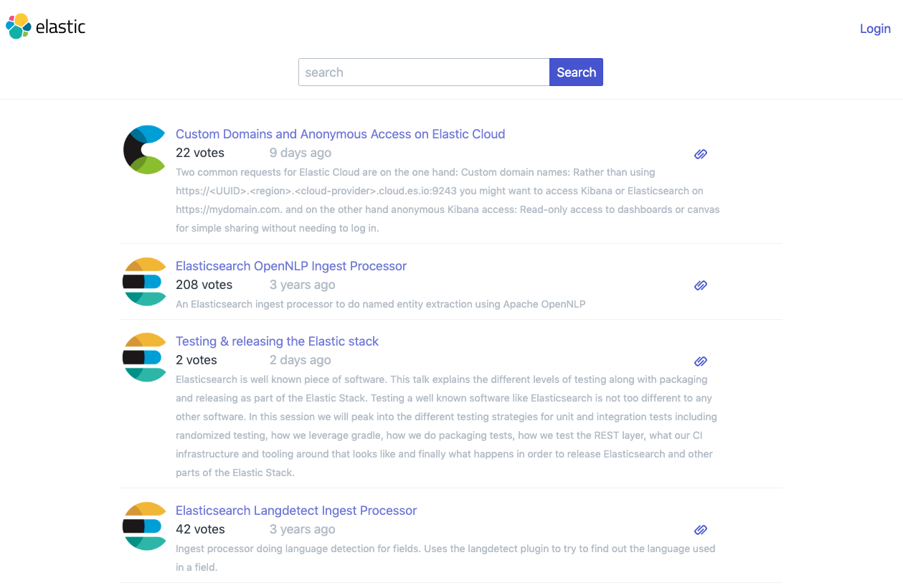Click description 'Elasticsearch is well known piece of software'
903x588 pixels.
click(446, 426)
